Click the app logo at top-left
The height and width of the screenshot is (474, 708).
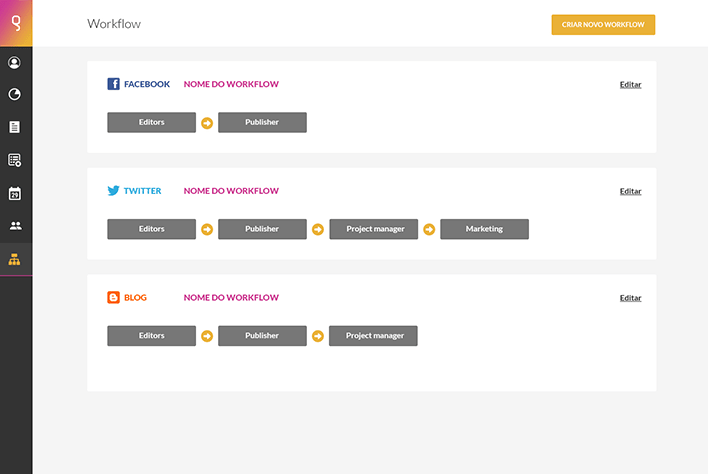(16, 23)
